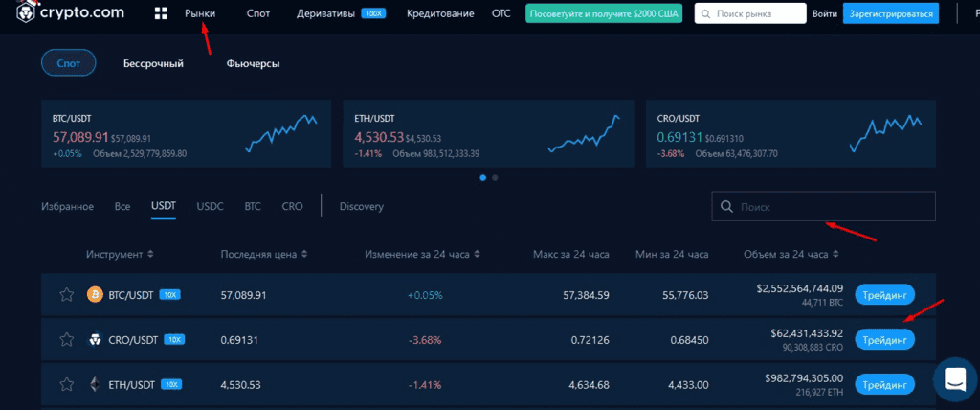The height and width of the screenshot is (410, 980).
Task: Click 10X badge next to BTC/USDT
Action: [170, 294]
